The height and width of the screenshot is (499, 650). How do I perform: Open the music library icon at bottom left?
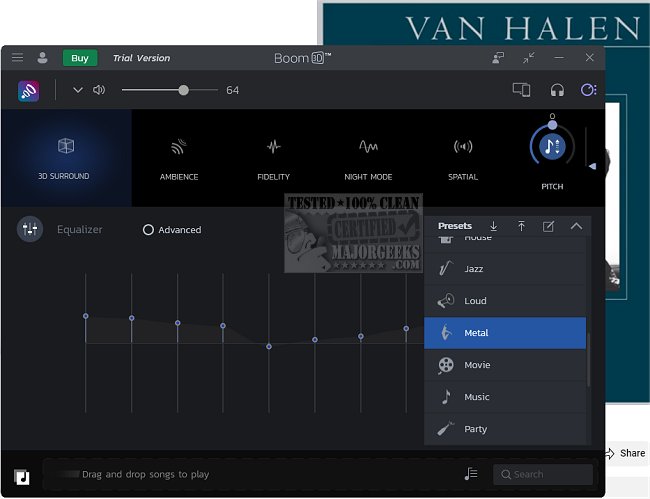coord(22,477)
